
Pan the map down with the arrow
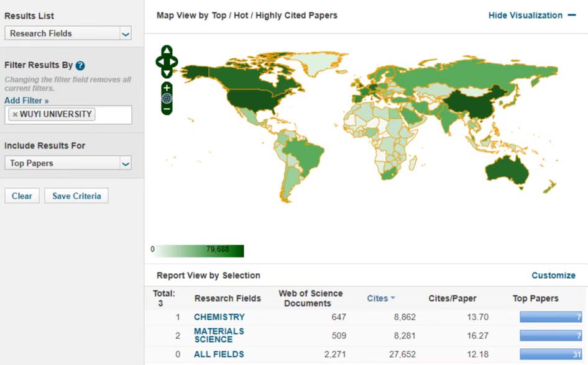click(167, 73)
